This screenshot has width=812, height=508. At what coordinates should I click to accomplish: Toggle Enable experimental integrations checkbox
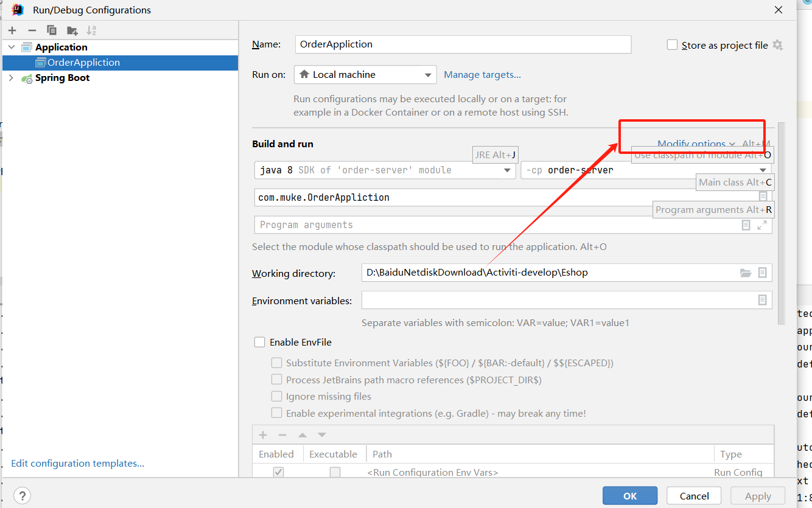pyautogui.click(x=277, y=413)
